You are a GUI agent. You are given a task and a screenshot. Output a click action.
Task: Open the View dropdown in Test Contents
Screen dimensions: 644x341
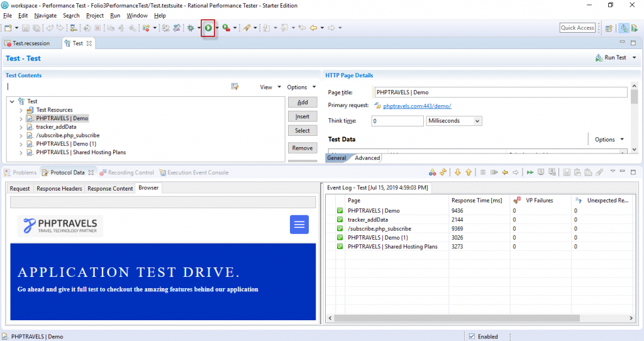270,87
